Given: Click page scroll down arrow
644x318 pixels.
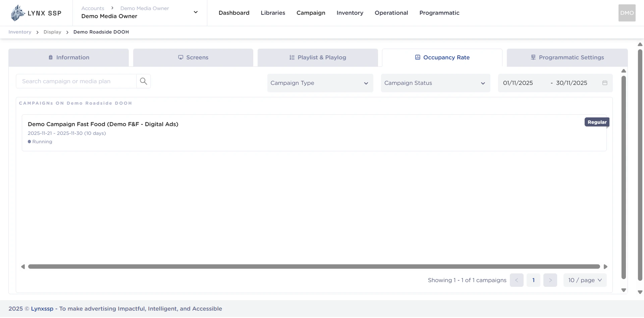Looking at the screenshot, I should click(x=640, y=292).
